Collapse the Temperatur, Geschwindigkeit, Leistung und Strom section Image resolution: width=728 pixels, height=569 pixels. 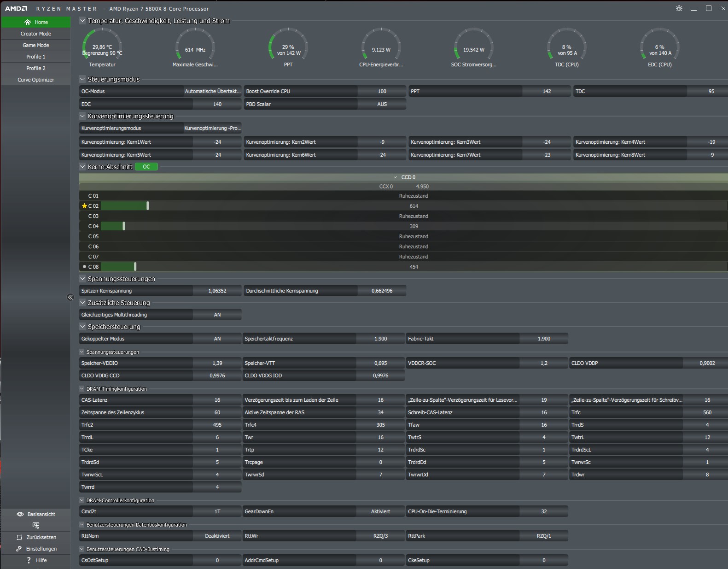pos(82,21)
